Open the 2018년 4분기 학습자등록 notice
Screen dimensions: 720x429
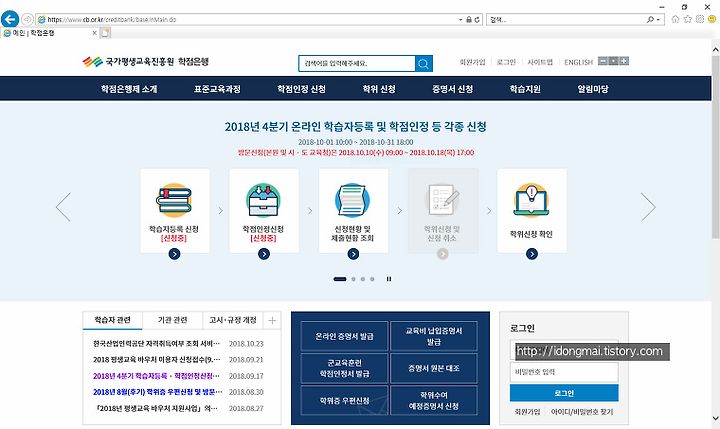click(x=156, y=376)
